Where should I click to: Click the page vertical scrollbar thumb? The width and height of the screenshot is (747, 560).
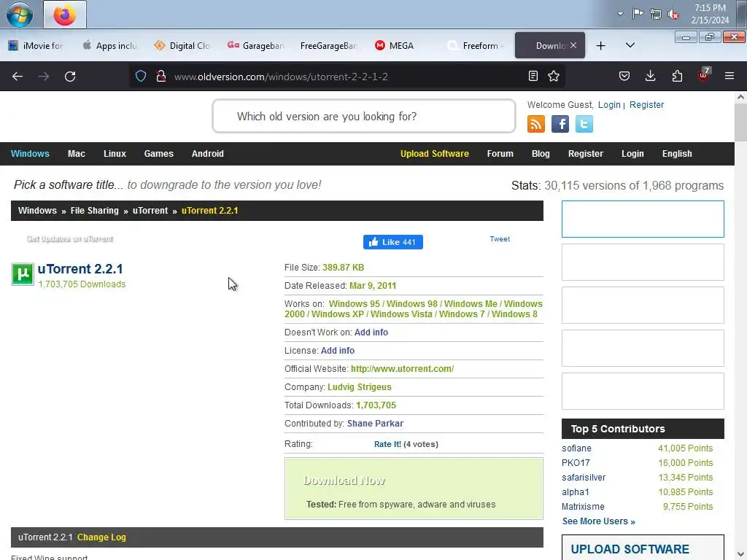click(740, 122)
